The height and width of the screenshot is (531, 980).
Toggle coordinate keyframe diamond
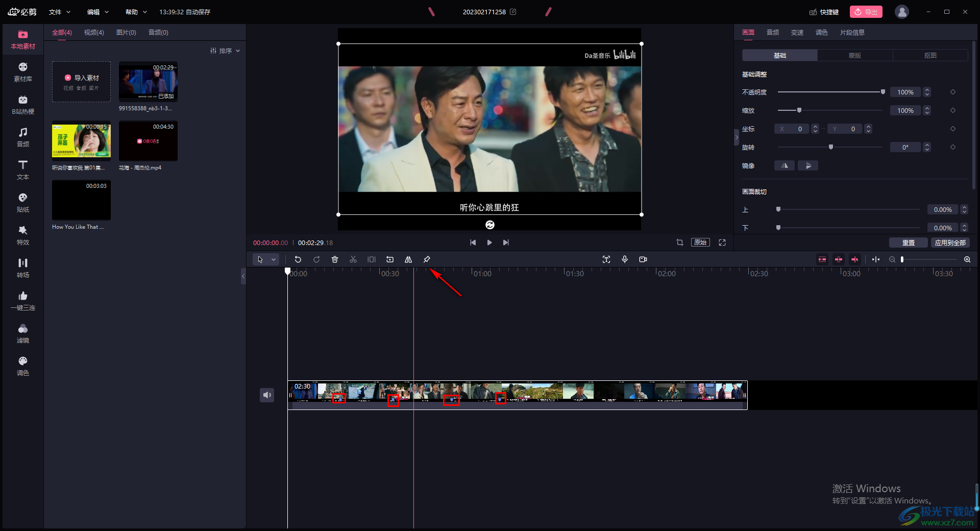(x=953, y=129)
